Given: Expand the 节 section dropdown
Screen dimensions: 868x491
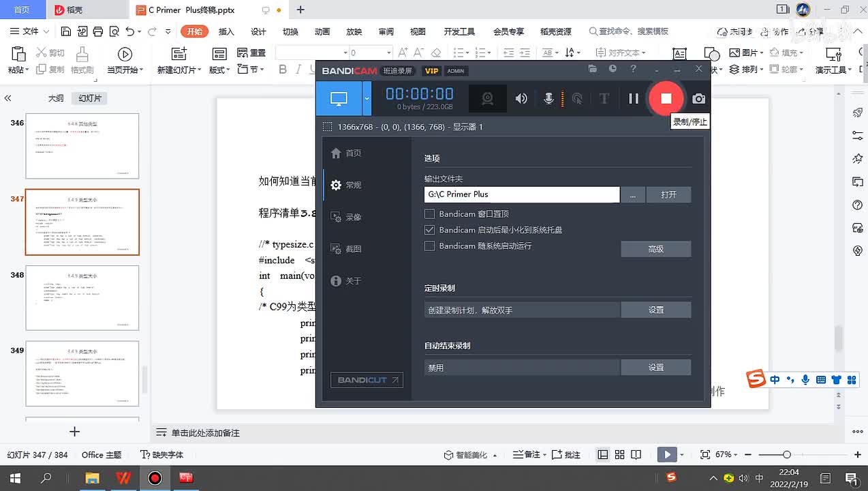Looking at the screenshot, I should click(x=262, y=70).
